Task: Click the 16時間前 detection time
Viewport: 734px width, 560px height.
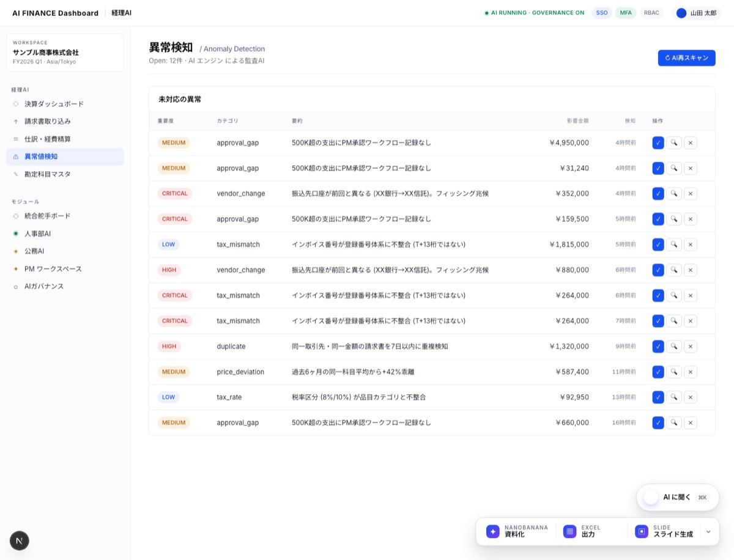Action: coord(624,422)
